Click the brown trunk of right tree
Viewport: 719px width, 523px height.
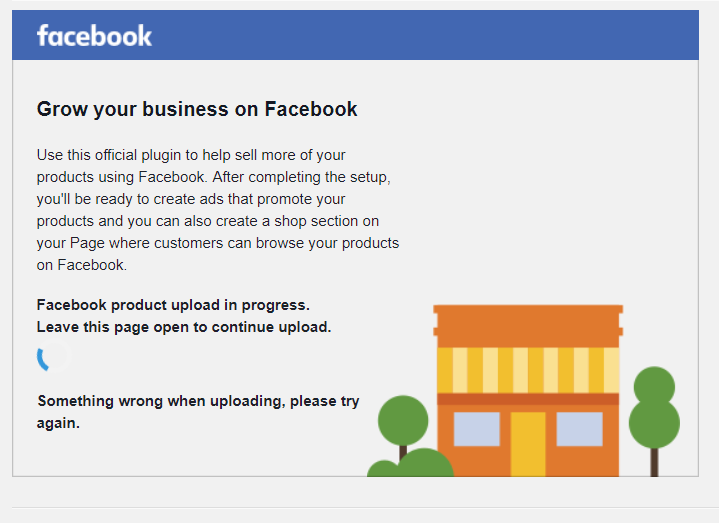click(654, 462)
